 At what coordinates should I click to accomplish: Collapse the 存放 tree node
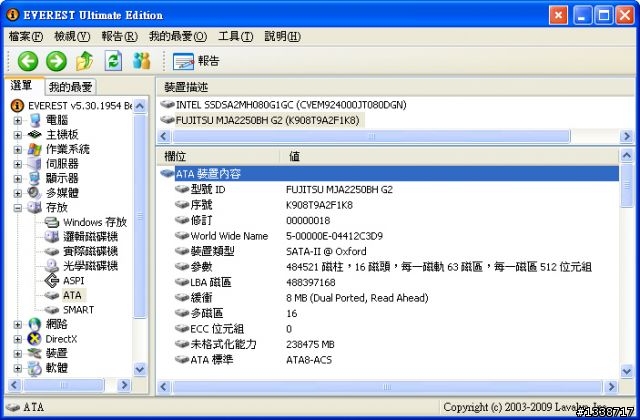[18, 208]
